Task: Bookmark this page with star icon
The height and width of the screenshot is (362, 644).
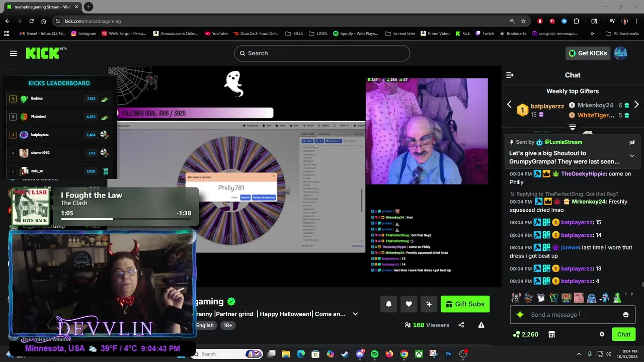Action: coord(523,21)
